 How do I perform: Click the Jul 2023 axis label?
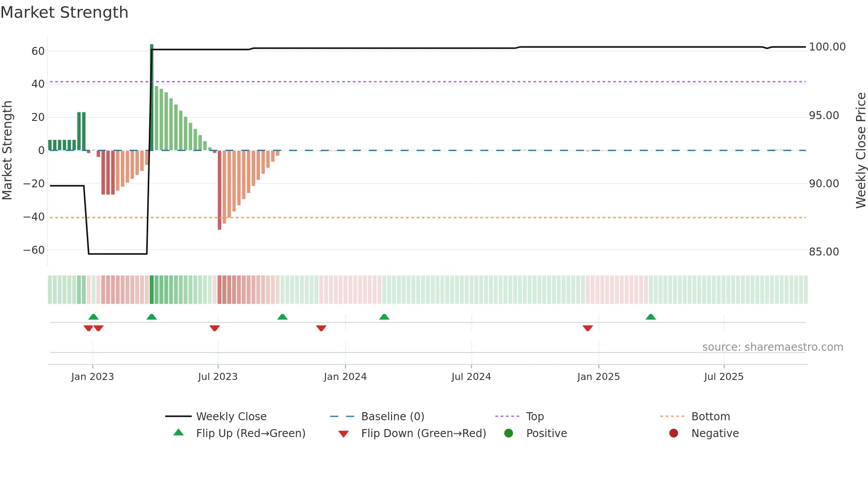(x=218, y=377)
